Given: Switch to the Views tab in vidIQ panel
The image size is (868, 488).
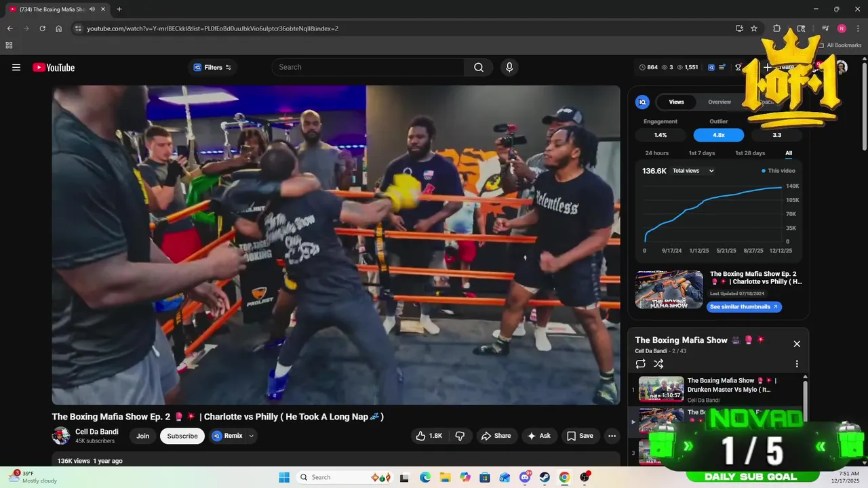Looking at the screenshot, I should click(x=676, y=102).
